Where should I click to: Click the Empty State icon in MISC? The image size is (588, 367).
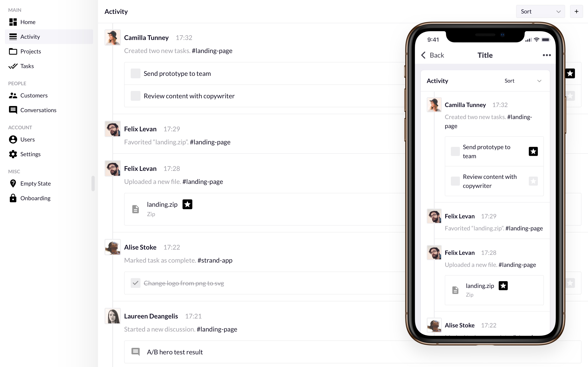13,183
